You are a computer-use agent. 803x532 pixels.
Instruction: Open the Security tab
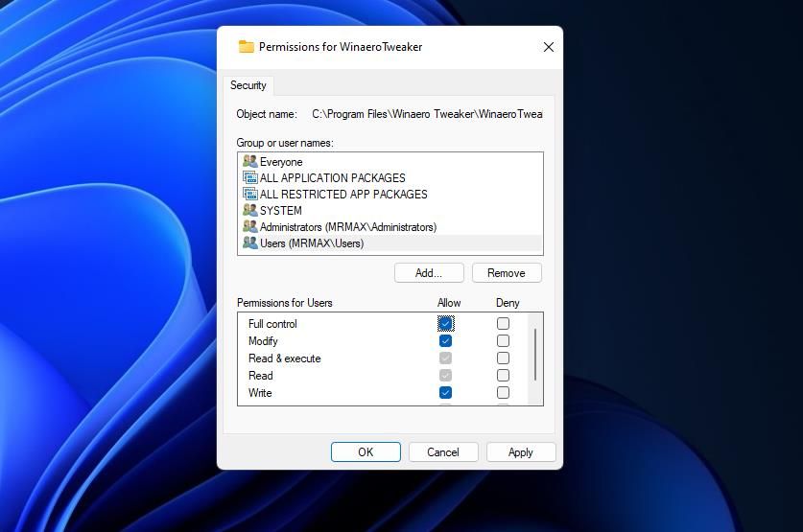[248, 85]
